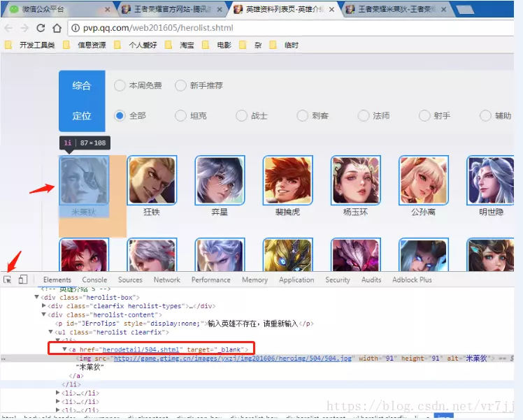Collapse the ul herolist clearfix node
Image resolution: width=523 pixels, height=420 pixels.
pos(51,332)
